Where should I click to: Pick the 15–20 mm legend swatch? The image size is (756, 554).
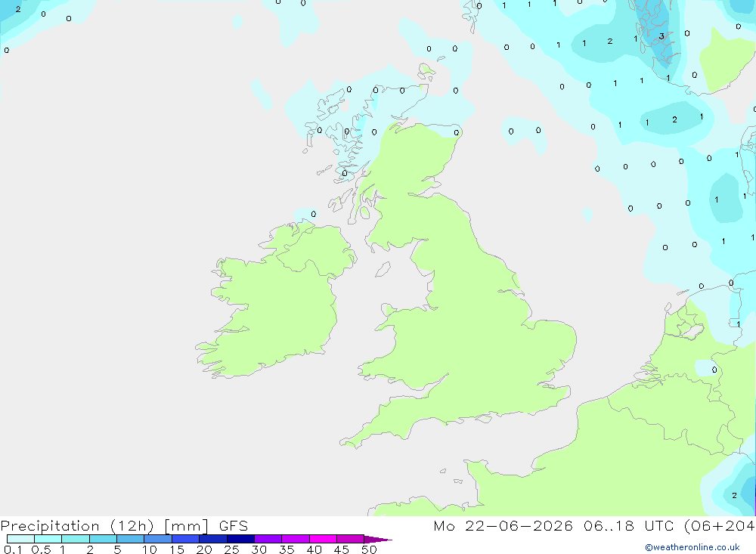[x=186, y=539]
